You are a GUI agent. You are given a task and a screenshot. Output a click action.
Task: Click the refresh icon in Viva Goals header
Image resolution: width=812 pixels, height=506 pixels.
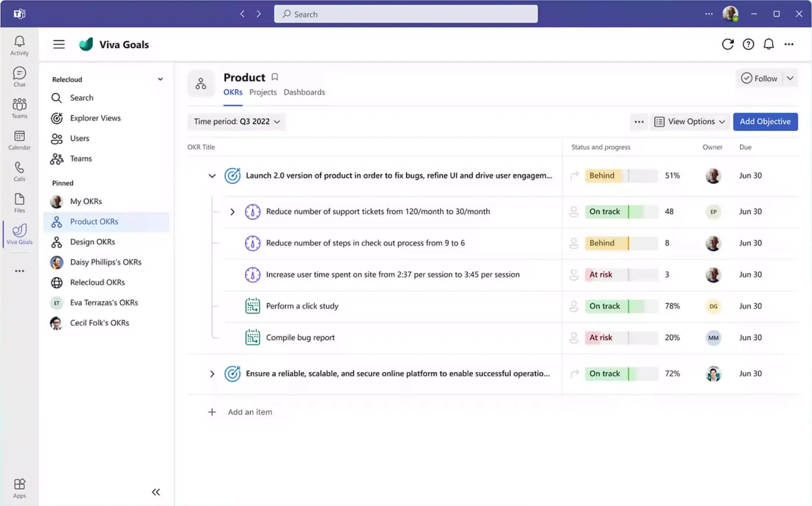(x=727, y=44)
